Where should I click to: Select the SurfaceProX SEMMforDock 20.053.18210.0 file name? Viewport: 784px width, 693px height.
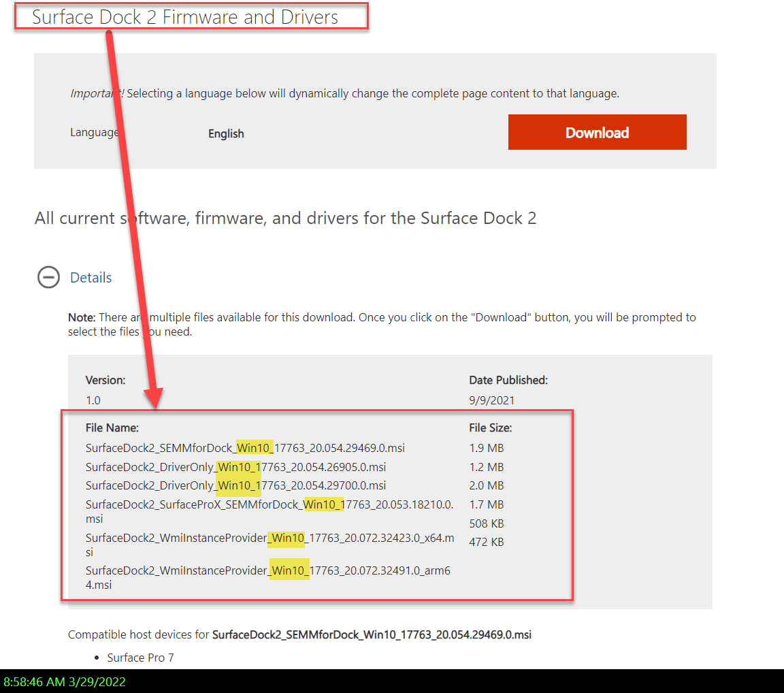pos(269,511)
